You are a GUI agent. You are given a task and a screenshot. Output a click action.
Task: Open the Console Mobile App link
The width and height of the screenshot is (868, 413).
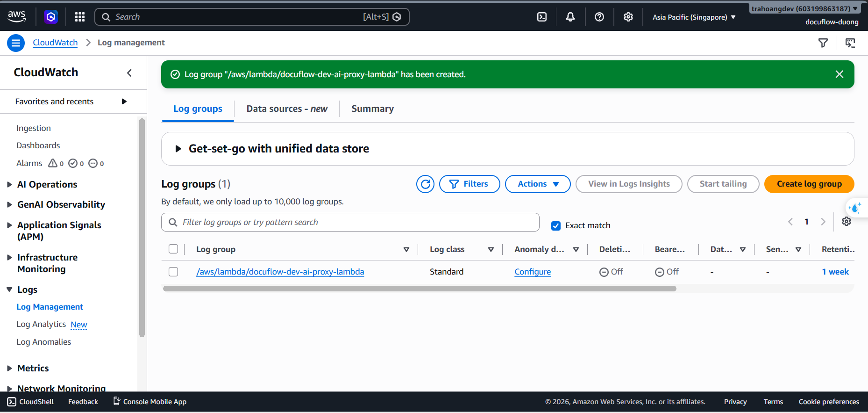pyautogui.click(x=150, y=402)
